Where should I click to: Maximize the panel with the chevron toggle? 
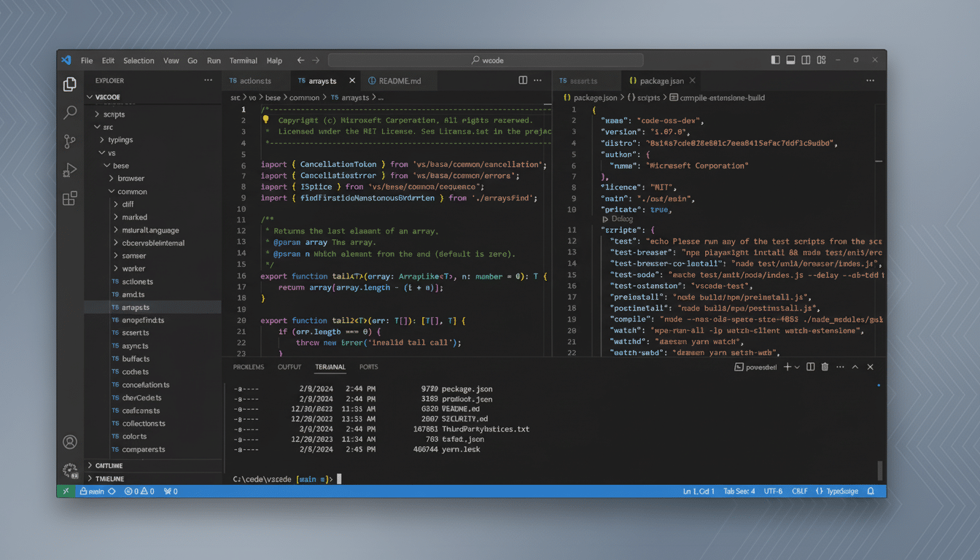coord(855,367)
